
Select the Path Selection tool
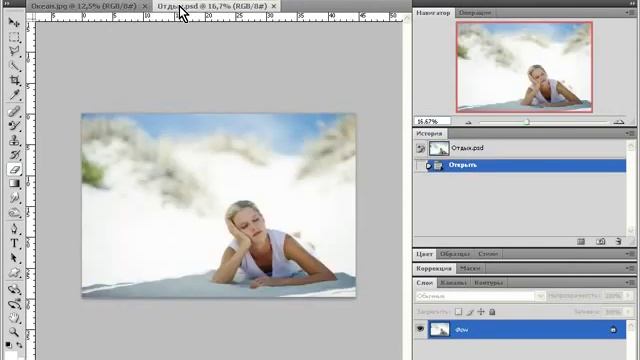(x=14, y=258)
